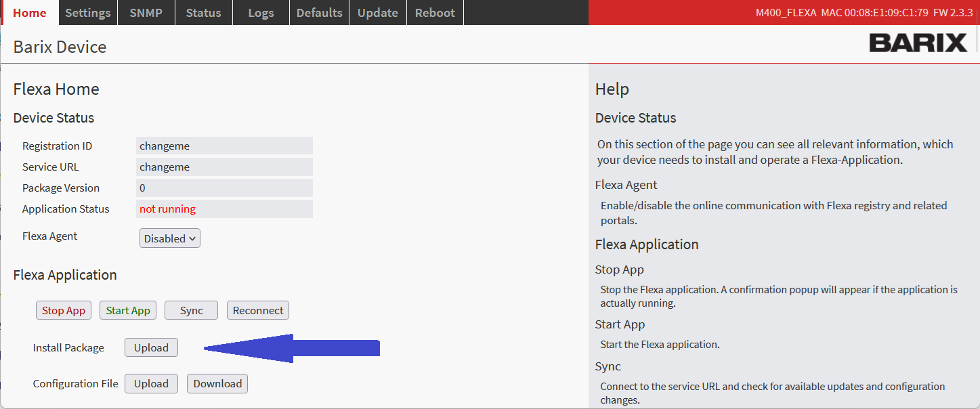
Task: Click the 'Help' panel heading
Action: pos(612,89)
